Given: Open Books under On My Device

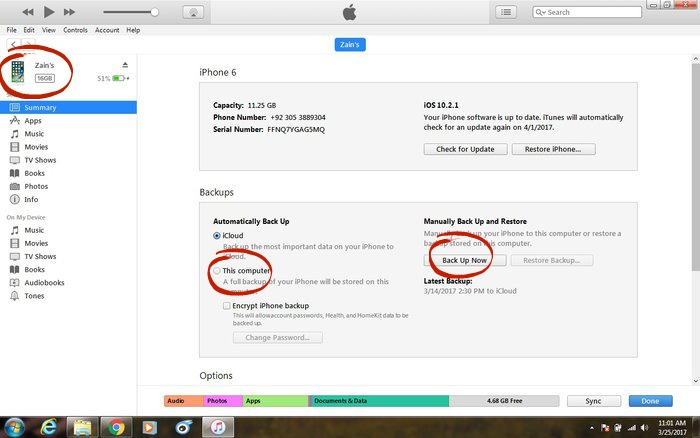Looking at the screenshot, I should [x=34, y=270].
